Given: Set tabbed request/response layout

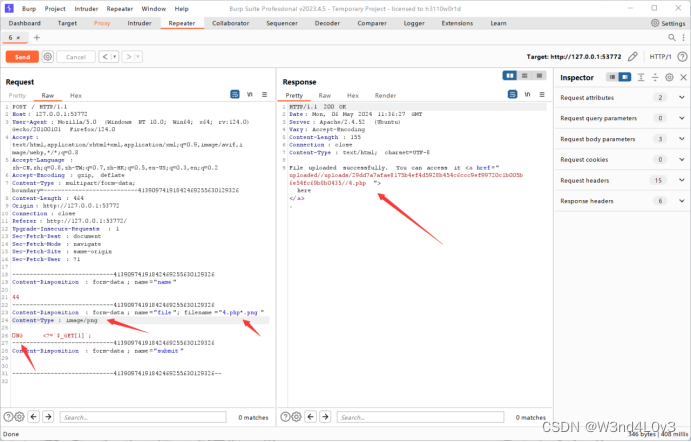Looking at the screenshot, I should [x=539, y=75].
